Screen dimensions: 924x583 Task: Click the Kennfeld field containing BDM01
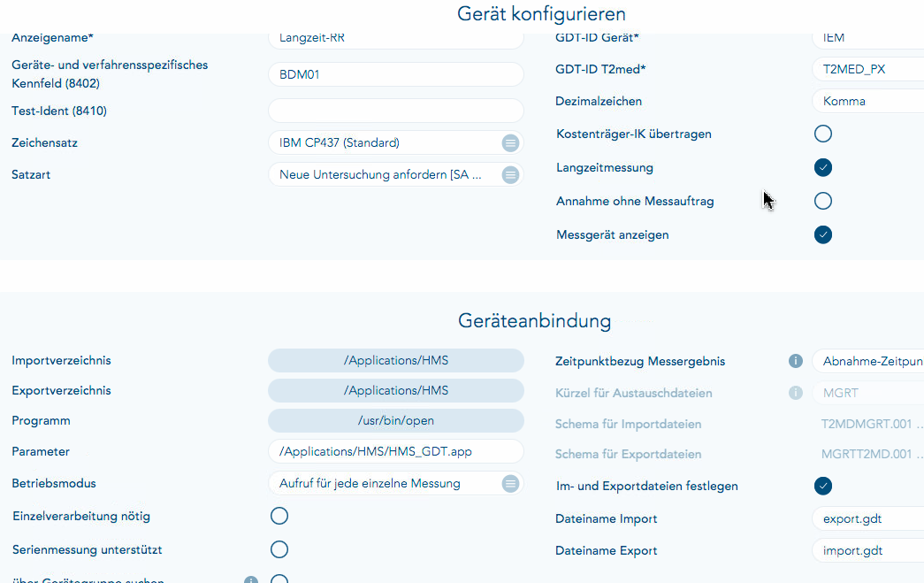(x=396, y=74)
